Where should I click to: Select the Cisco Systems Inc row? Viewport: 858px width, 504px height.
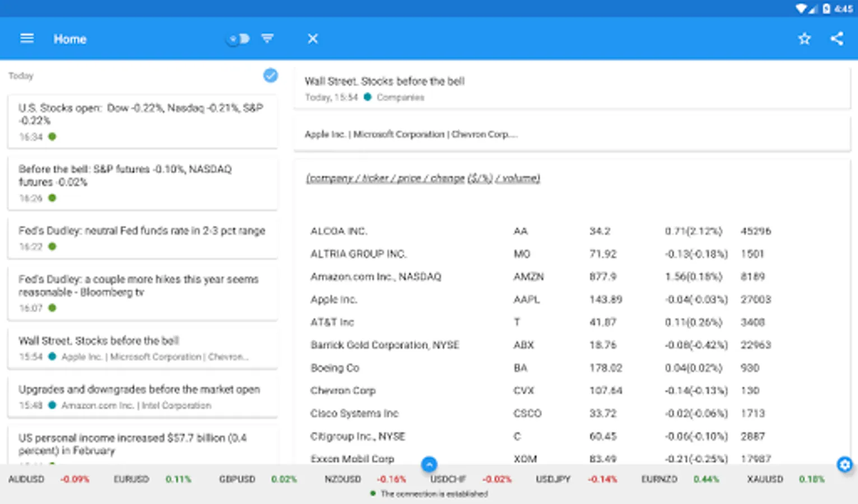(541, 413)
